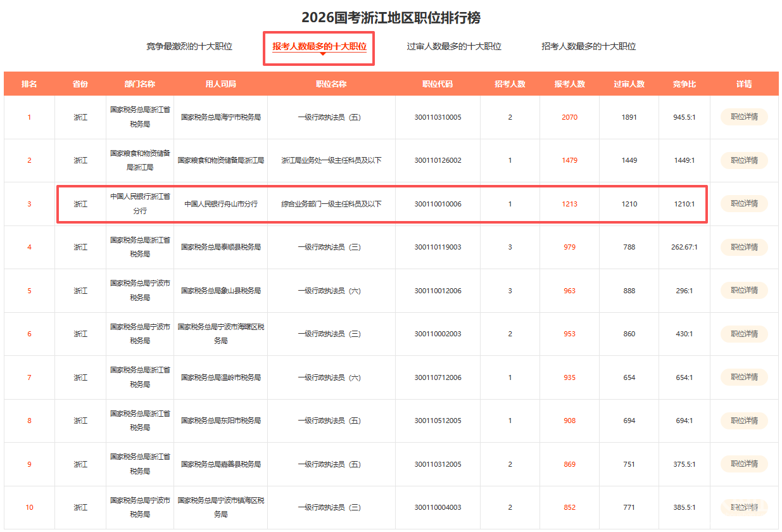This screenshot has height=532, width=782.
Task: Click the 竞争比 column header
Action: tap(684, 84)
